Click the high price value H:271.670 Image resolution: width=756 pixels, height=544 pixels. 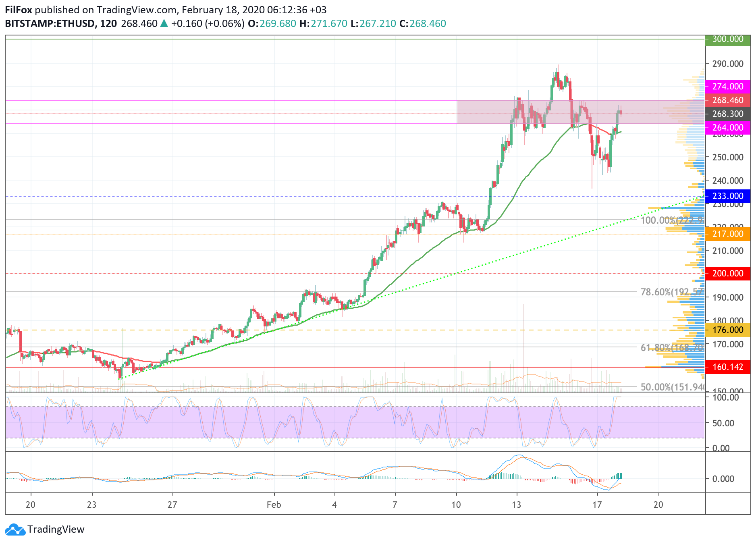click(323, 23)
